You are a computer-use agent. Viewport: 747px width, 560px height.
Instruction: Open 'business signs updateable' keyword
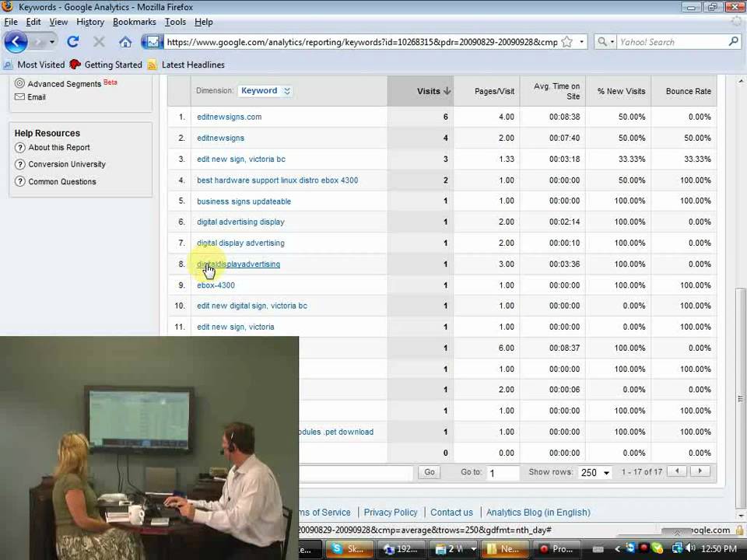pos(244,201)
